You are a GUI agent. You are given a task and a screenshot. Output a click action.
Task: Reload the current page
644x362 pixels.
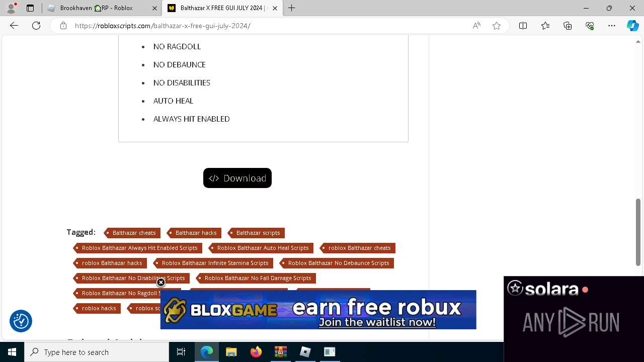pyautogui.click(x=36, y=26)
